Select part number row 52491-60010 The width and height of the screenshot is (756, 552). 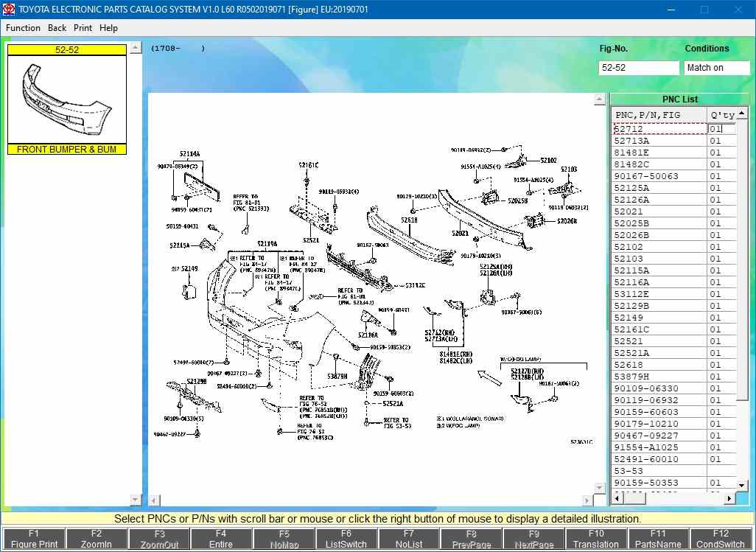[x=674, y=459]
